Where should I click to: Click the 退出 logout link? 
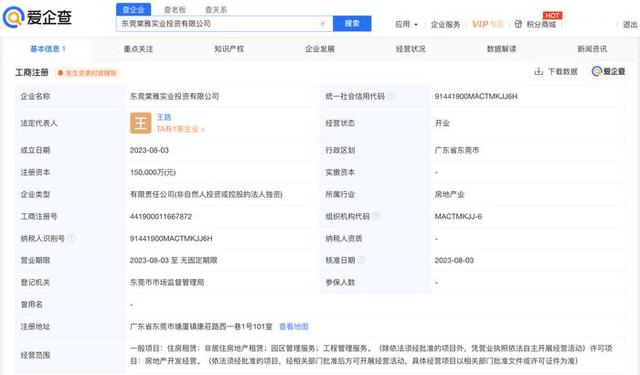click(630, 24)
